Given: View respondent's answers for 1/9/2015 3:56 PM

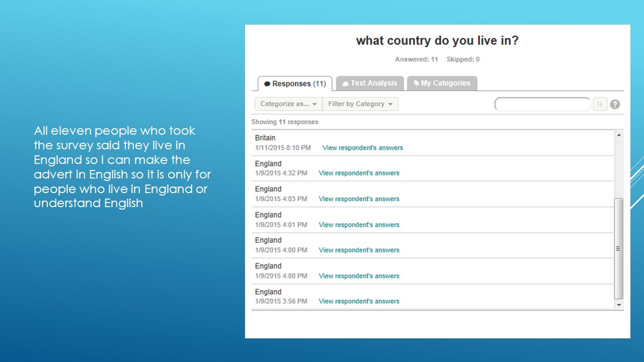Looking at the screenshot, I should pos(359,301).
